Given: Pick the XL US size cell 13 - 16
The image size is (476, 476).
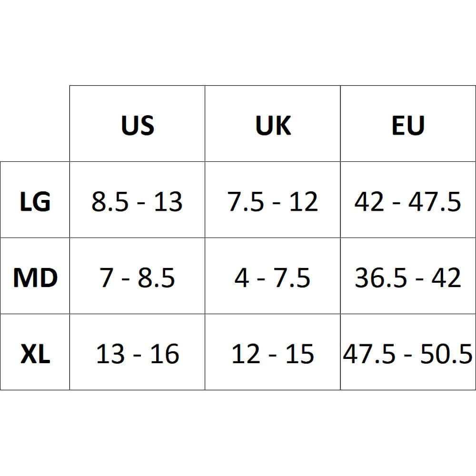Looking at the screenshot, I should tap(137, 354).
